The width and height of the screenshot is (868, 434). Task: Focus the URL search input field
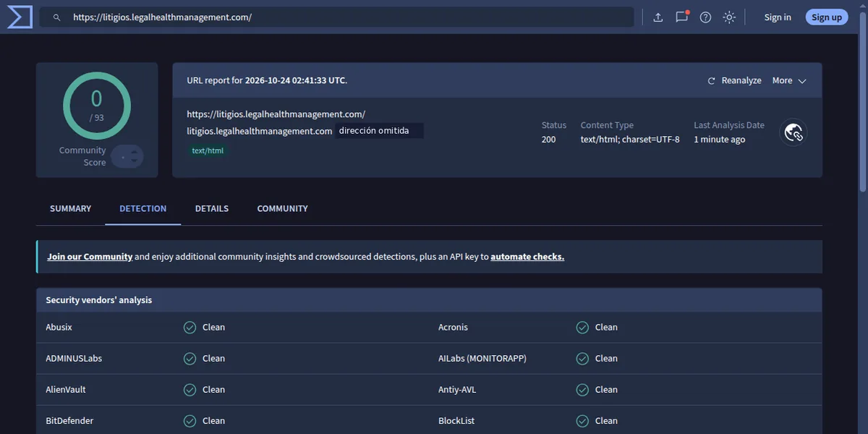336,17
